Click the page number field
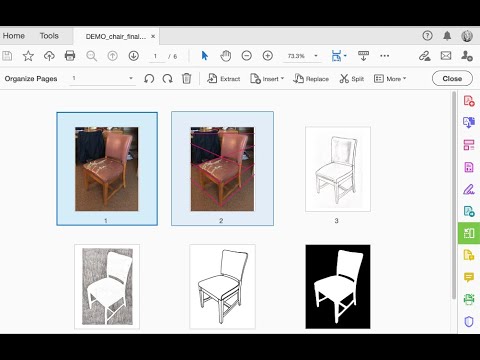The image size is (480, 360). pyautogui.click(x=156, y=56)
